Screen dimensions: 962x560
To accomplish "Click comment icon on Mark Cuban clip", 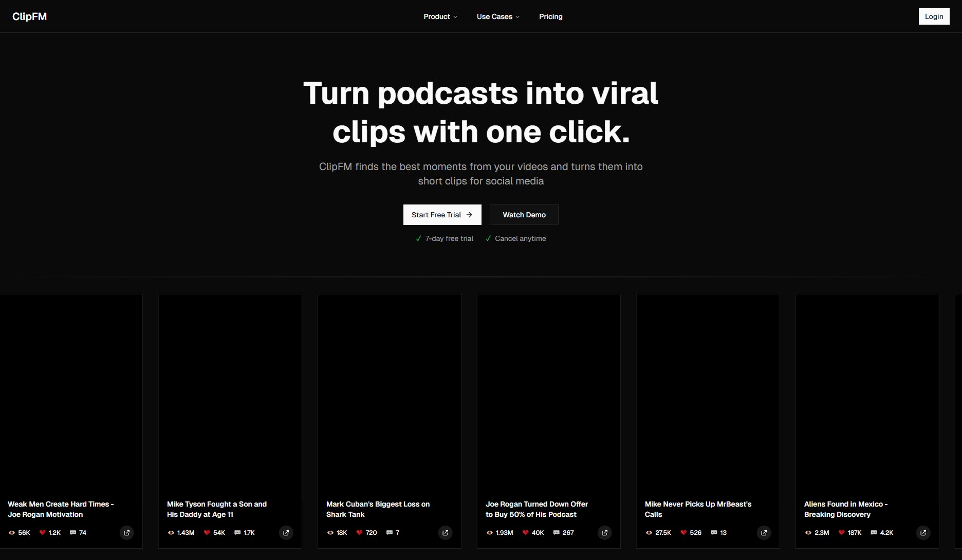I will (x=390, y=533).
